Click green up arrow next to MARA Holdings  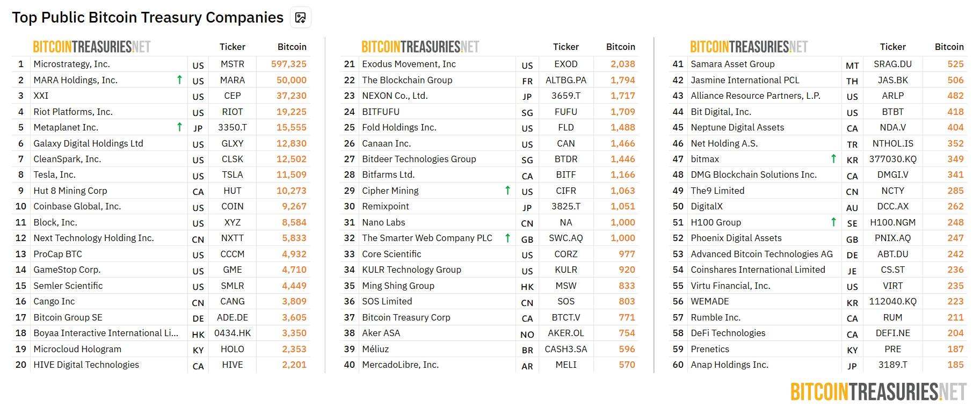click(x=179, y=80)
